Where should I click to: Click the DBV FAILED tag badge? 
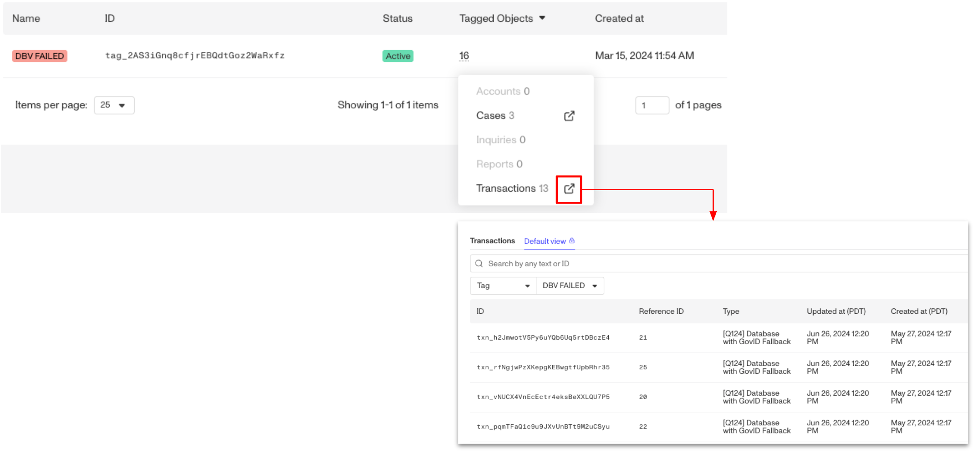pos(40,56)
